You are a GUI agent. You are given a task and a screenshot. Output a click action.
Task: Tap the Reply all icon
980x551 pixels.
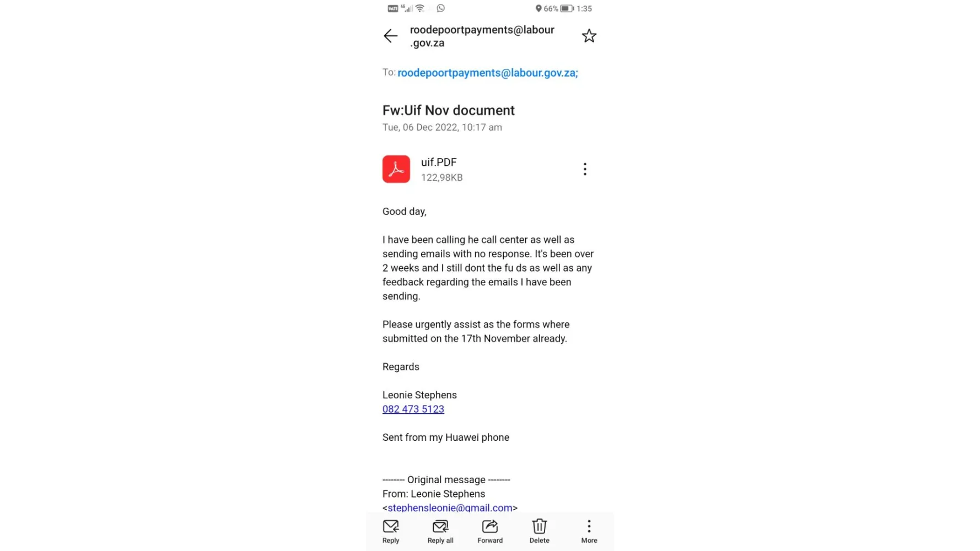pyautogui.click(x=440, y=532)
